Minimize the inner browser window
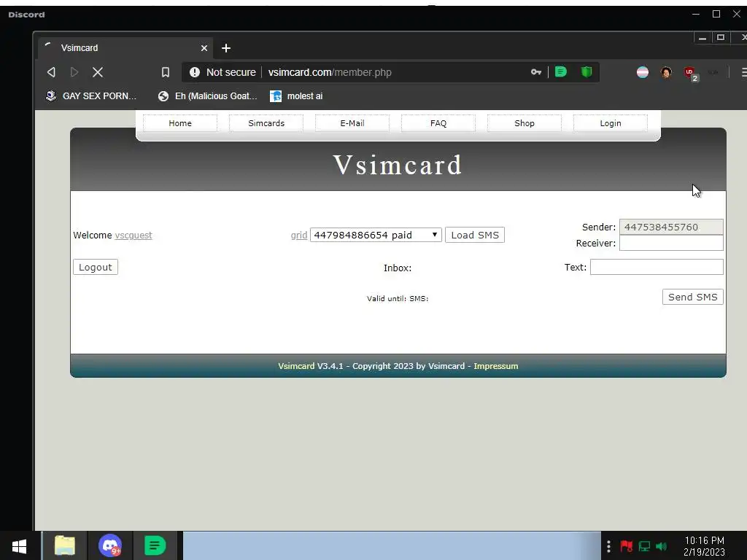 (703, 38)
